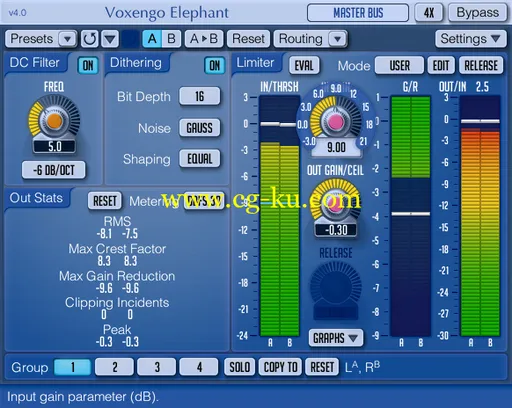512x408 pixels.
Task: Open the Settings menu
Action: point(470,39)
